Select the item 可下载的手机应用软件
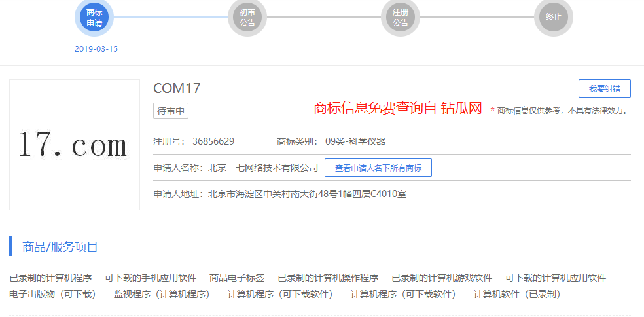Viewport: 644px width, 317px height. pyautogui.click(x=151, y=278)
